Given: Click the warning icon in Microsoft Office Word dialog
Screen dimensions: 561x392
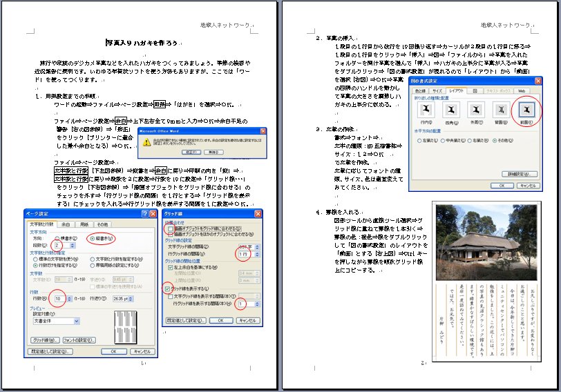Looking at the screenshot, I should click(x=146, y=140).
